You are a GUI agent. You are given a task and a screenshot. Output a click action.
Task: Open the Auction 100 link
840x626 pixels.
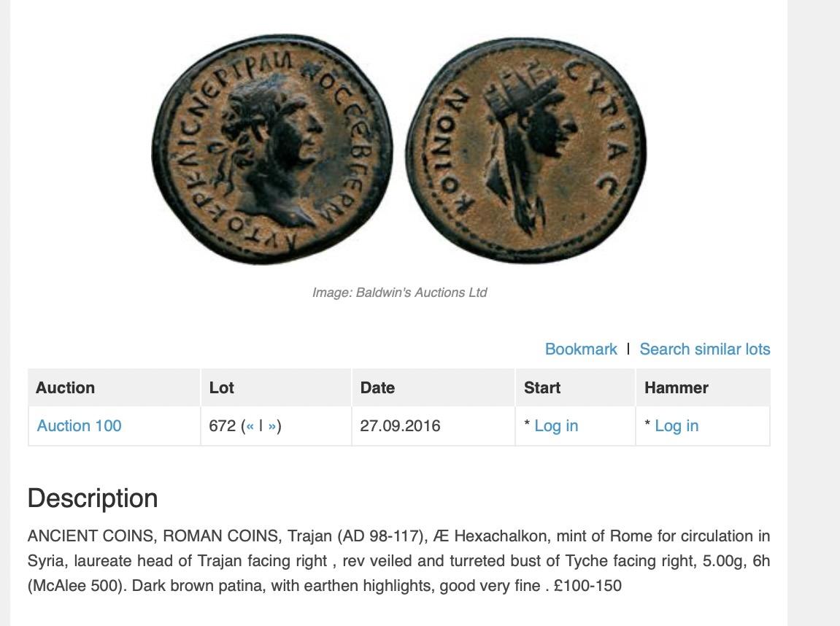point(79,426)
